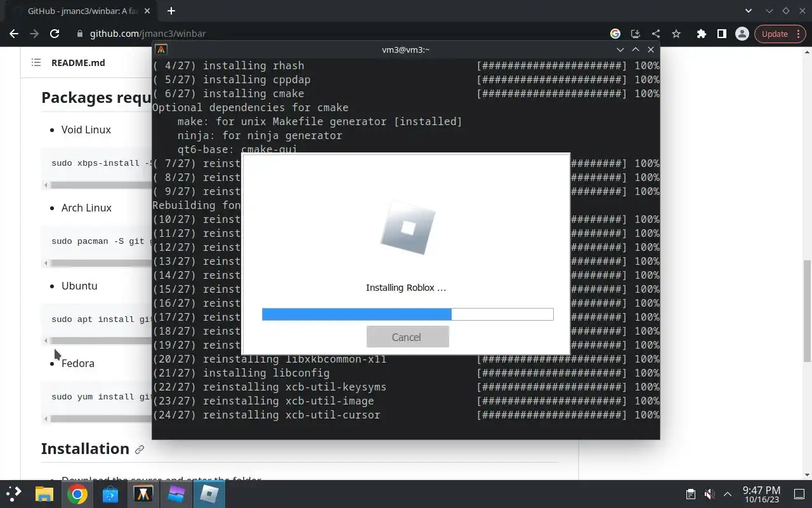Share this page using share icon
Screen dimensions: 812x508
pos(655,34)
